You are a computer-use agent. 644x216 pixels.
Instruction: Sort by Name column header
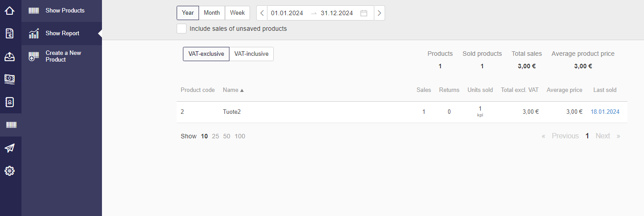(x=233, y=90)
